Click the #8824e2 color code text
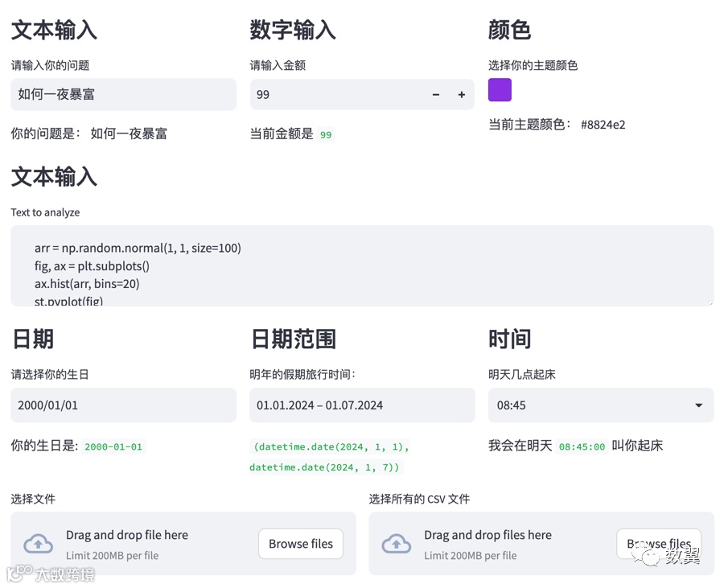 (603, 125)
